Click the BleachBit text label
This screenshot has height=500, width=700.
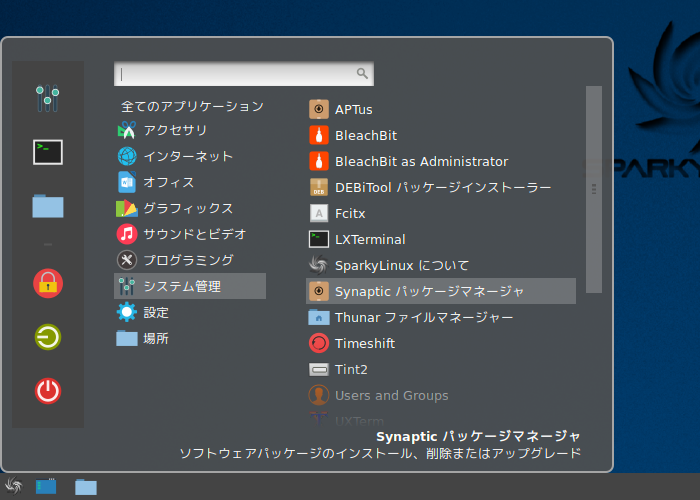point(366,135)
